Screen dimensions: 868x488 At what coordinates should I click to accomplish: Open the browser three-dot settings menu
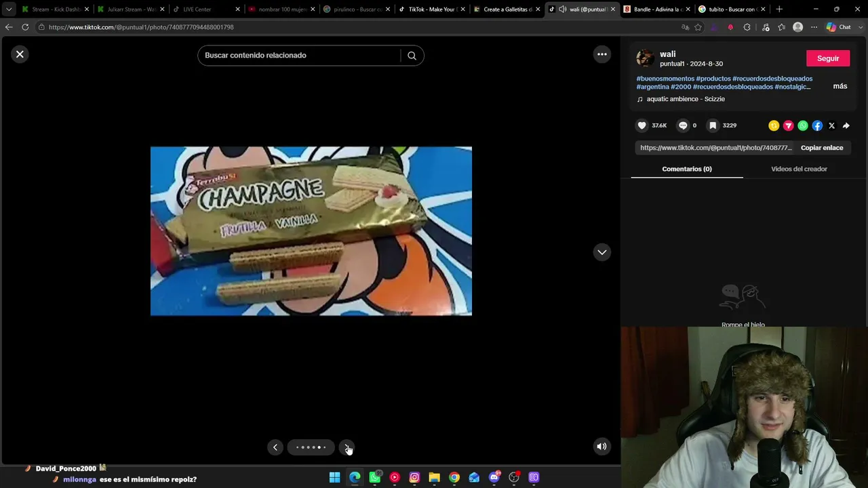coord(814,27)
